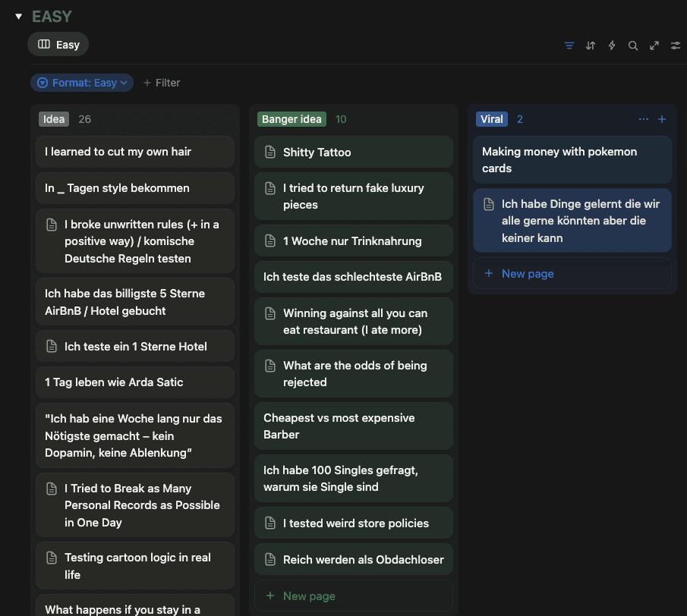Click the filter icon in toolbar
687x616 pixels.
tap(569, 46)
